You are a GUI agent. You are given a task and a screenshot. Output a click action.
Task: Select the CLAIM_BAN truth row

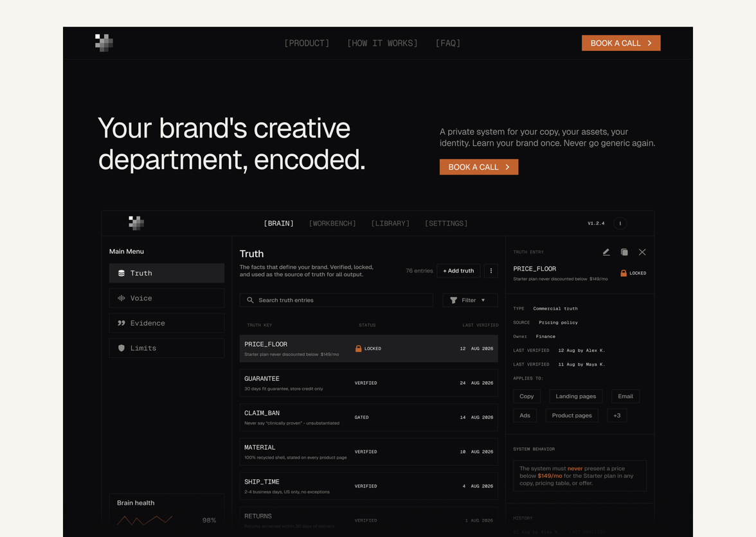[369, 417]
